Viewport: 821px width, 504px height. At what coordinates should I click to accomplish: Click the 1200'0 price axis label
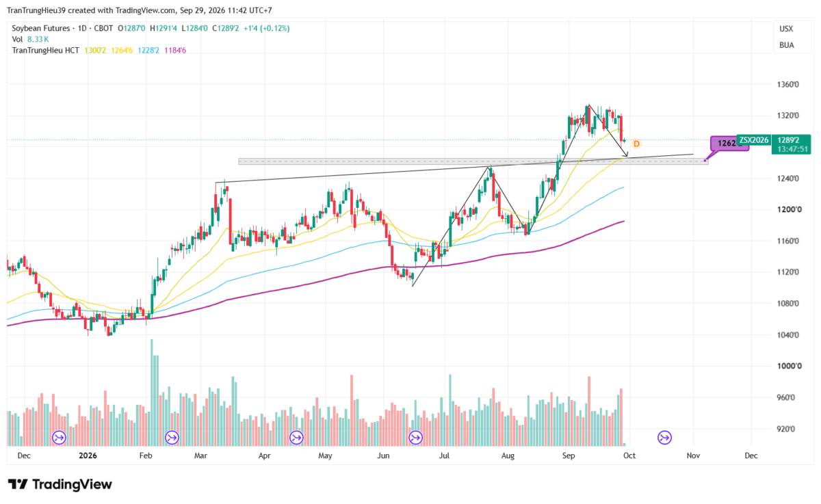point(789,209)
